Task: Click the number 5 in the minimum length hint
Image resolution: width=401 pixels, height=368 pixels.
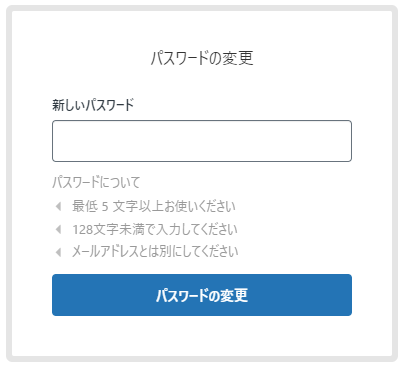Action: [x=105, y=207]
